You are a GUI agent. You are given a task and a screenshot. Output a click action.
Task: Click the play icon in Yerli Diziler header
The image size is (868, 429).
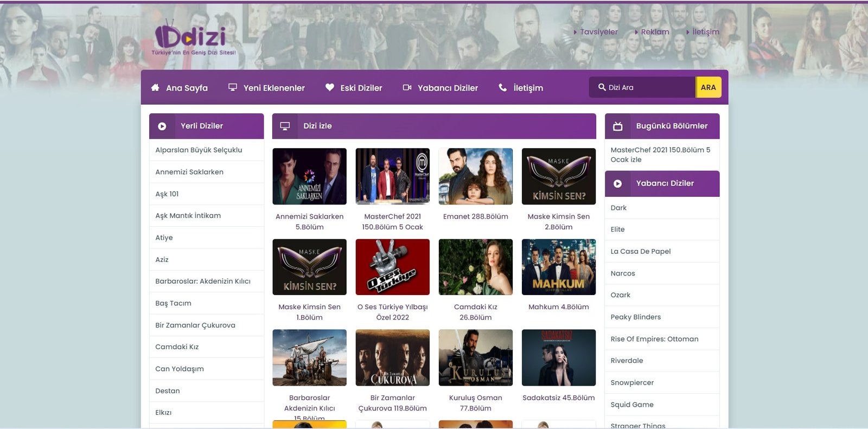coord(162,126)
